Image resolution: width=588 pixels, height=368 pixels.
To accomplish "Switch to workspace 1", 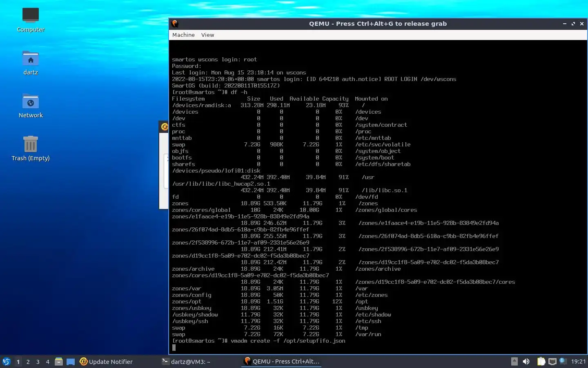I will tap(18, 361).
